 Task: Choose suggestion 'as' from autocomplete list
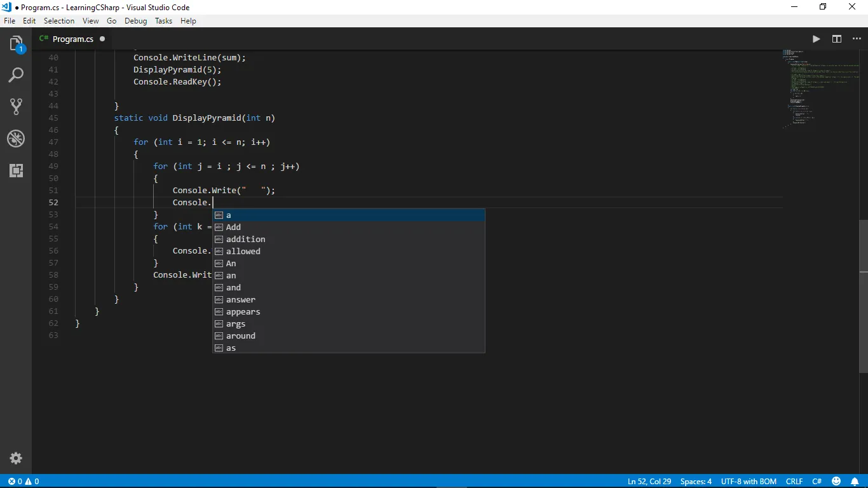pos(349,348)
